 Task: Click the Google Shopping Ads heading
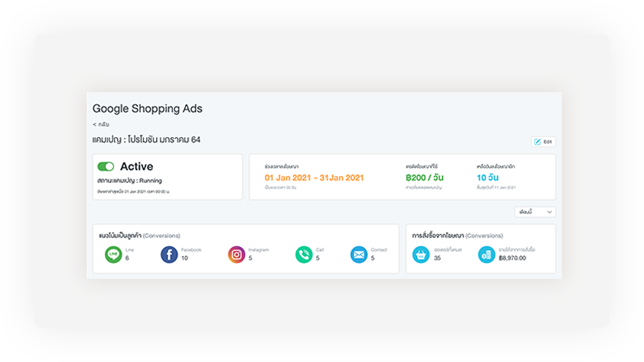[148, 108]
